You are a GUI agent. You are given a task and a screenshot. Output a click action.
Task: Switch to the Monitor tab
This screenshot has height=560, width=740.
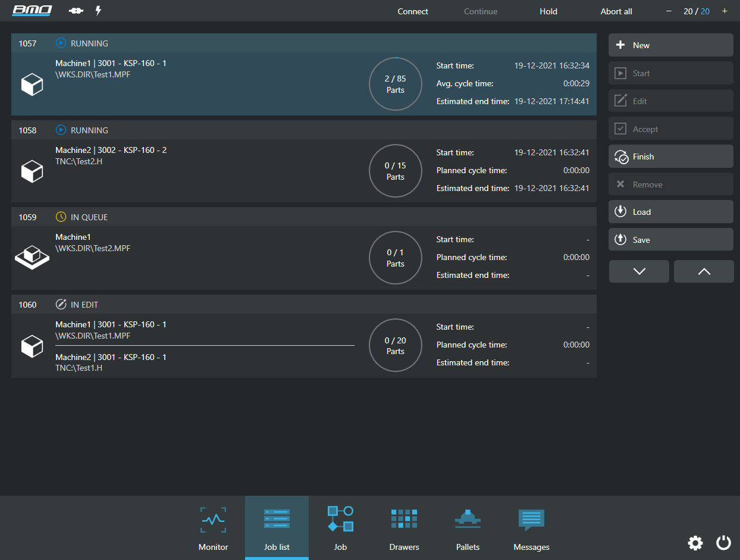point(213,528)
